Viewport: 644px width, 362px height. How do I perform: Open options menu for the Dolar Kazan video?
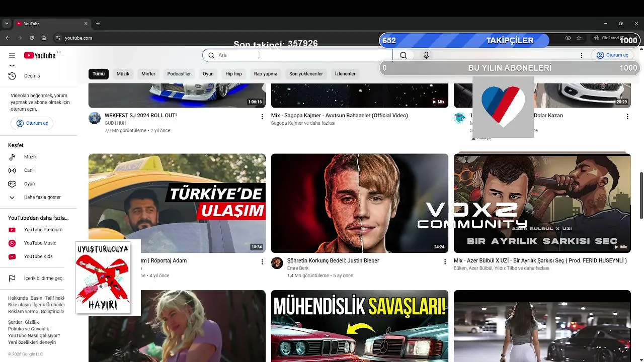click(x=627, y=117)
